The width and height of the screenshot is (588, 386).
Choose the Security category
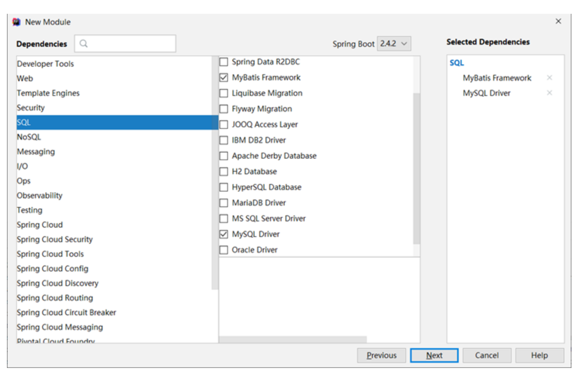pyautogui.click(x=114, y=108)
